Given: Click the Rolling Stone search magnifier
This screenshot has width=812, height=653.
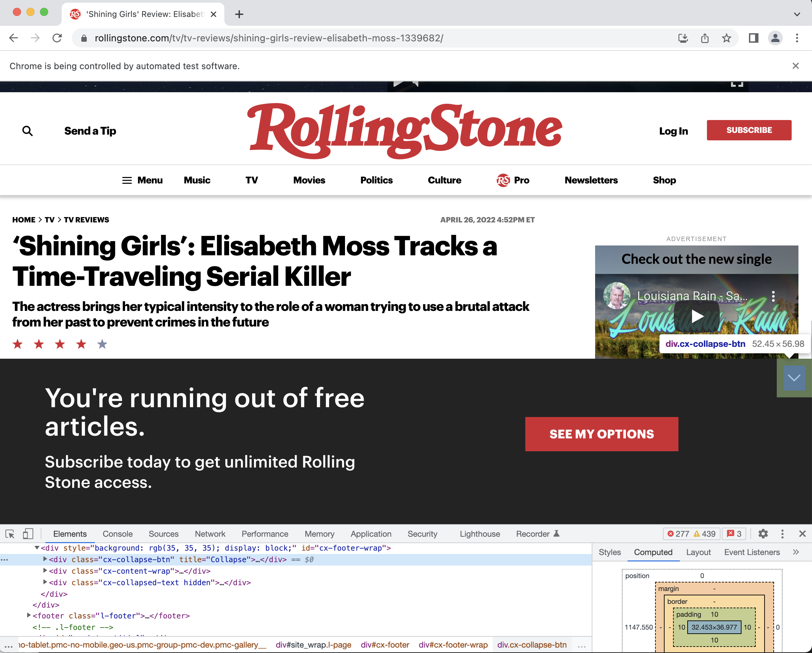Looking at the screenshot, I should click(27, 131).
